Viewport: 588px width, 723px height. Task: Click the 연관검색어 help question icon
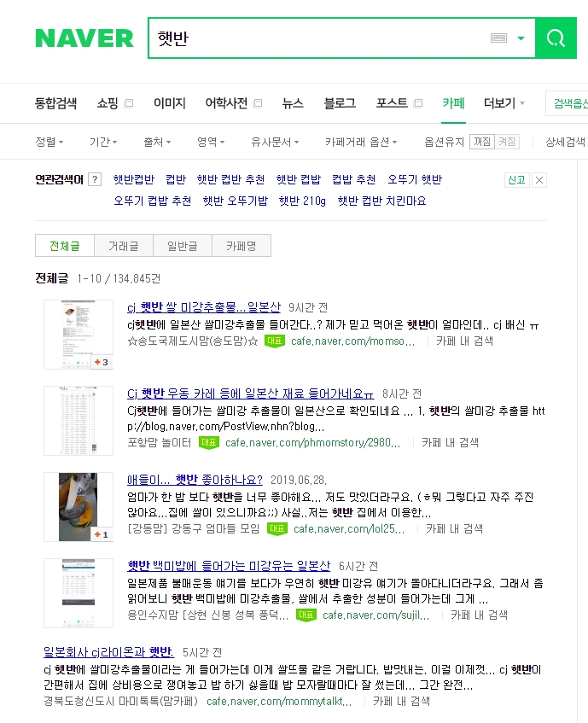pos(95,179)
